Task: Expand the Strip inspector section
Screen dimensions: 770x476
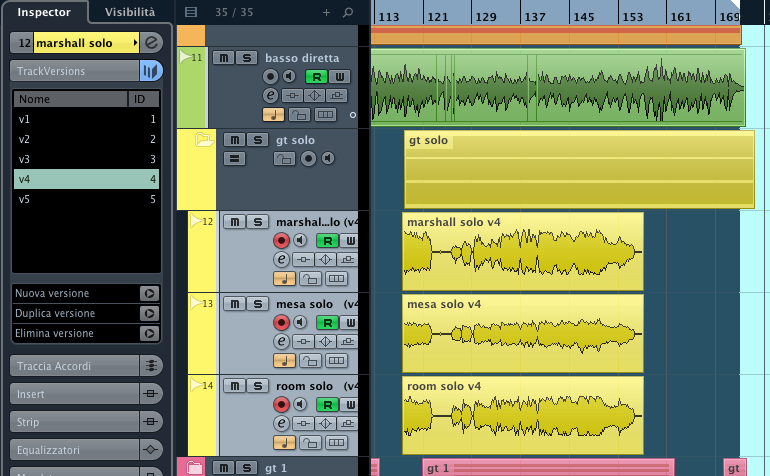Action: coord(75,422)
